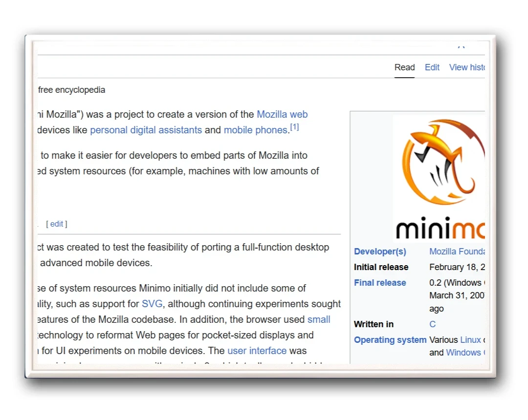Click the mobile phones link

(255, 130)
